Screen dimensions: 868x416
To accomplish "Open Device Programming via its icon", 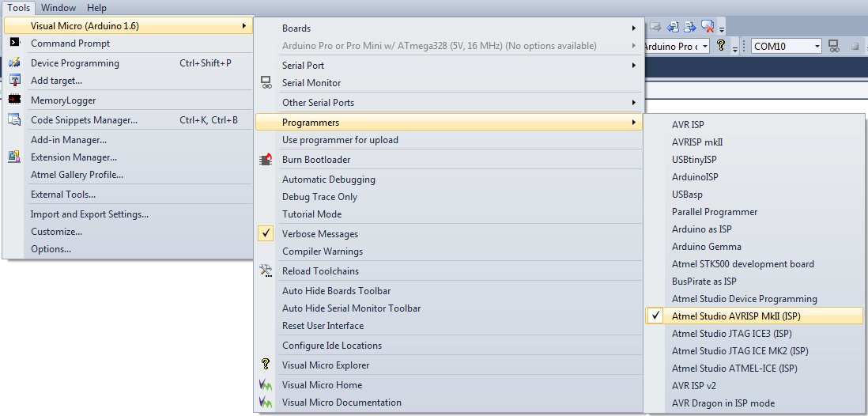I will pyautogui.click(x=15, y=62).
